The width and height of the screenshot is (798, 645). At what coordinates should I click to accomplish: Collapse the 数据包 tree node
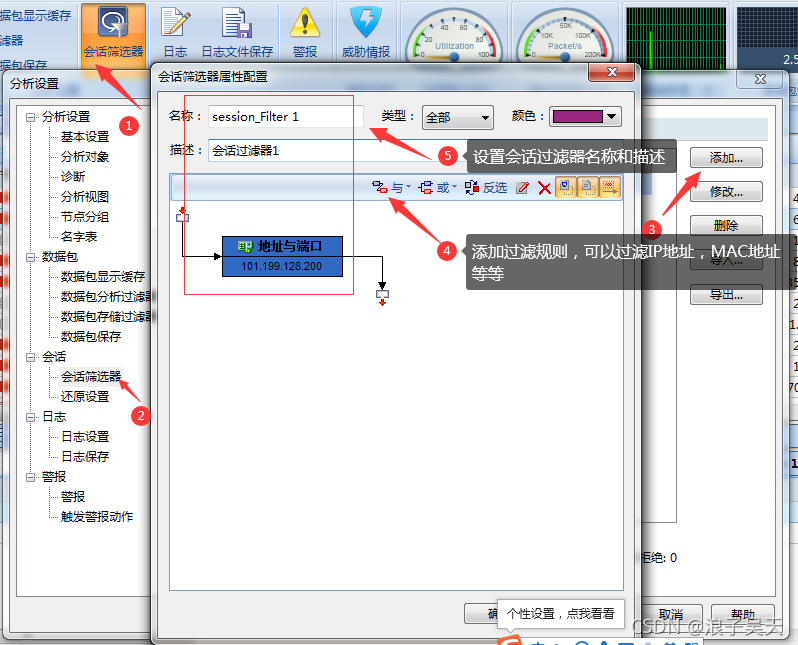click(x=31, y=258)
